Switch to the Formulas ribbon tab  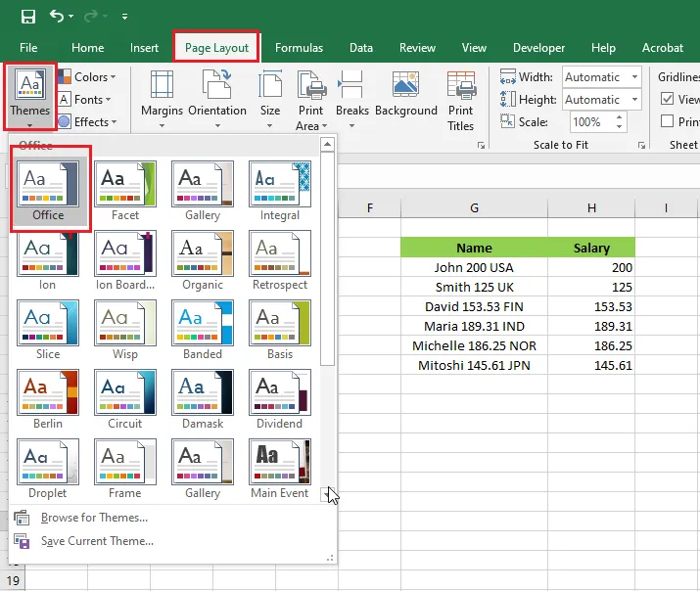click(299, 48)
